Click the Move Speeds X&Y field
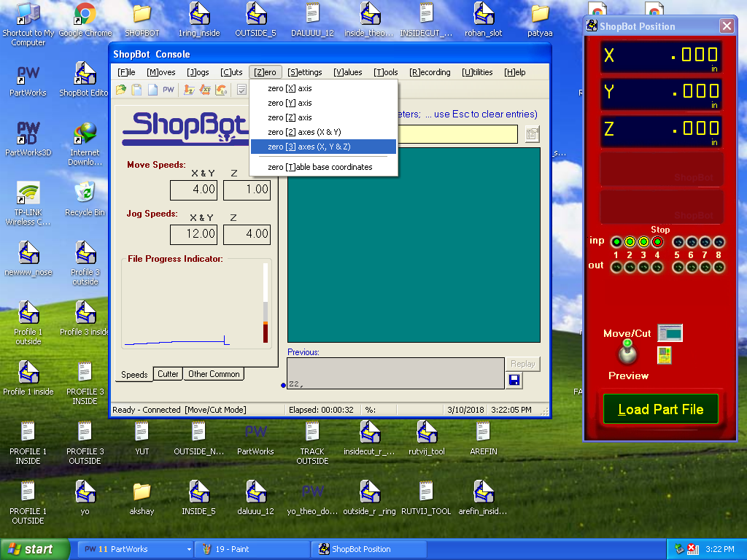The height and width of the screenshot is (560, 747). click(193, 190)
